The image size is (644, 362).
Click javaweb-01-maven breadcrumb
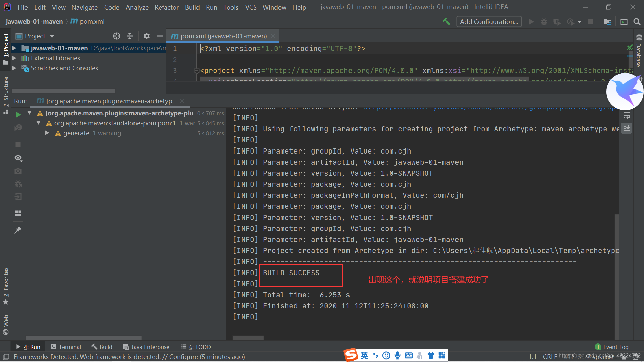click(34, 22)
